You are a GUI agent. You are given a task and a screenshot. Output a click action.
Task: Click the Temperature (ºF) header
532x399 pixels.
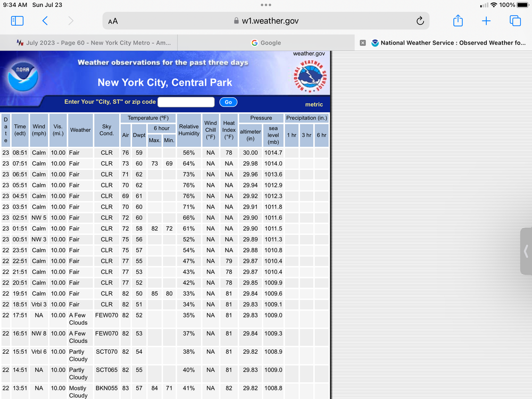click(x=148, y=118)
